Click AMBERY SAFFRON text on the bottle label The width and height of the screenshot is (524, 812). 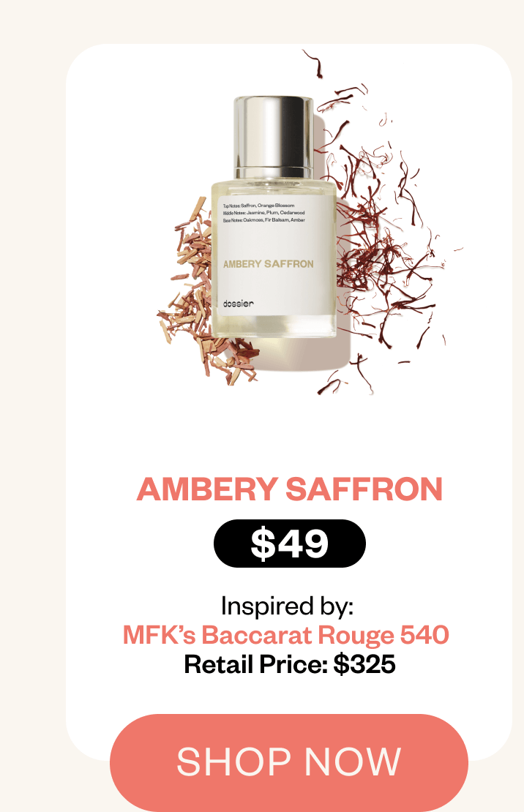coord(268,264)
